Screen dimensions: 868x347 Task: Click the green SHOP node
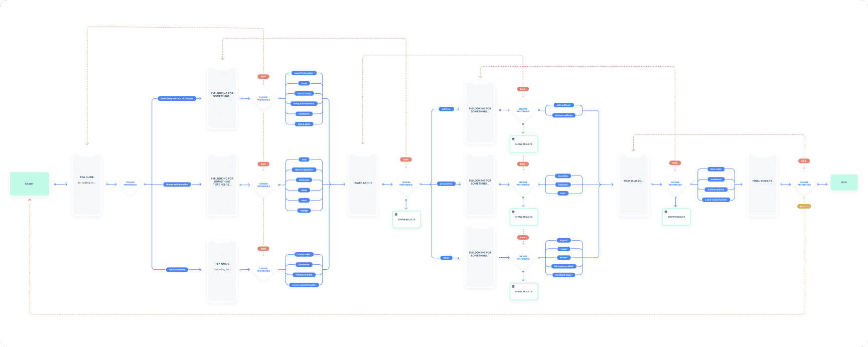[x=844, y=183]
